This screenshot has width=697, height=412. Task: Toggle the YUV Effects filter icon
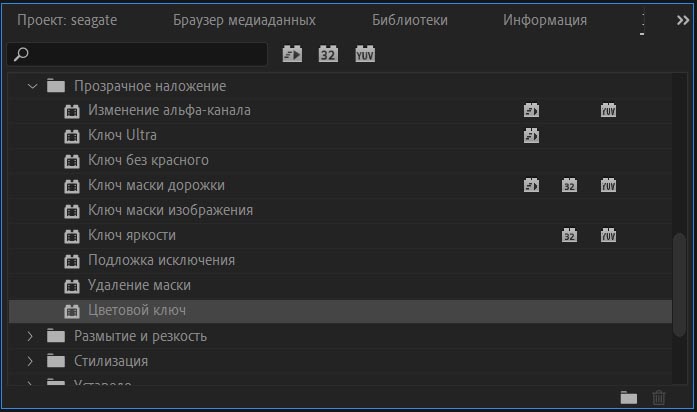point(365,54)
